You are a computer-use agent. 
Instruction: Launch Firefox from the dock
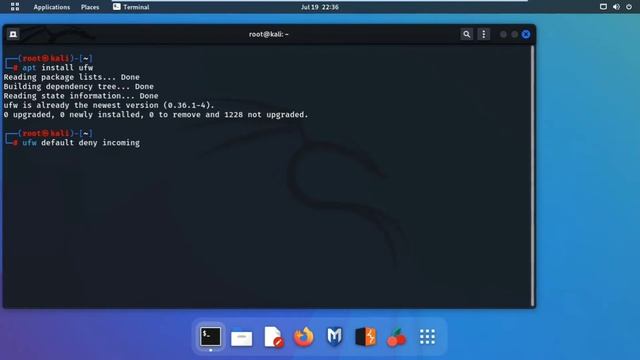(x=304, y=337)
